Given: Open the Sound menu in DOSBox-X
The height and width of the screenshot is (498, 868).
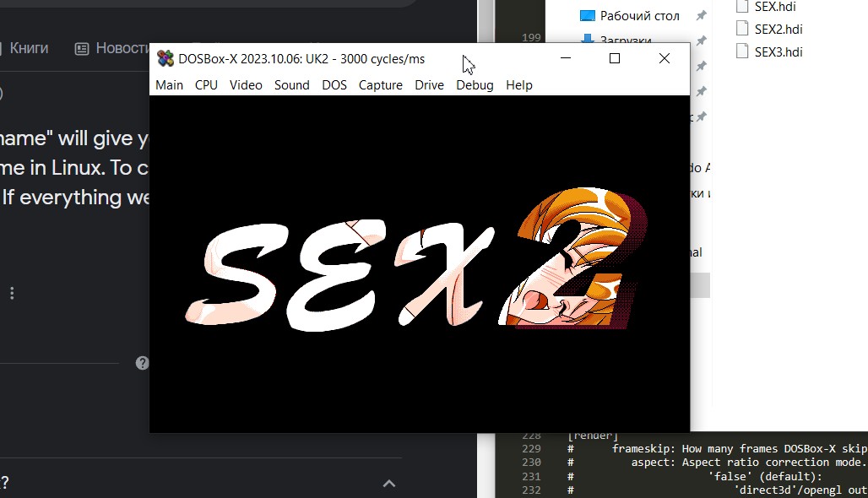Looking at the screenshot, I should (x=292, y=85).
